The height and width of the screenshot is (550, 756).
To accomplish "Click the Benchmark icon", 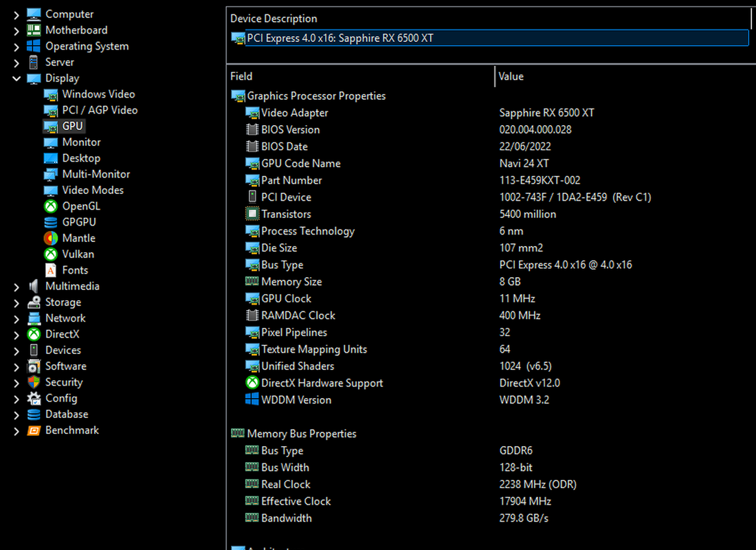I will coord(34,430).
